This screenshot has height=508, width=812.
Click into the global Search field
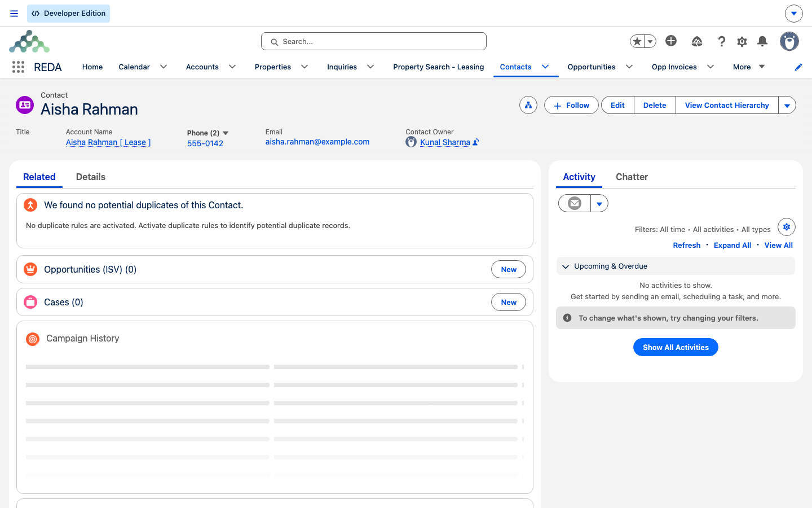374,41
